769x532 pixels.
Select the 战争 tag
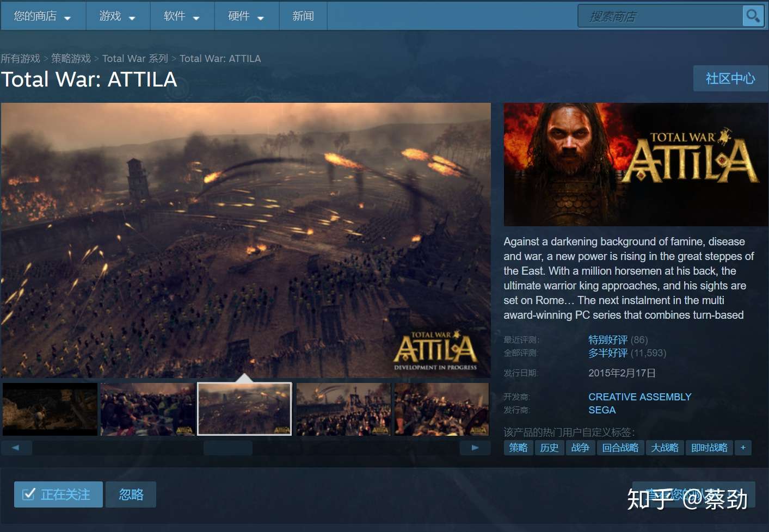click(x=580, y=448)
